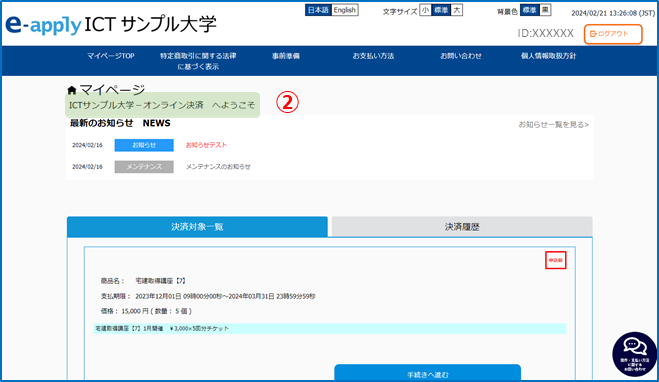659x382 pixels.
Task: Open 個人情報取扱方針 menu item
Action: click(548, 56)
